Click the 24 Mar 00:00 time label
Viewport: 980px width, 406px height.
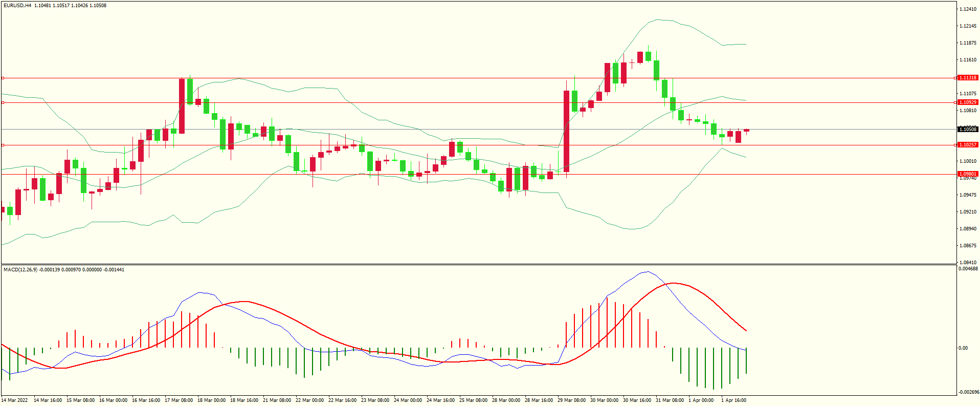tap(408, 400)
